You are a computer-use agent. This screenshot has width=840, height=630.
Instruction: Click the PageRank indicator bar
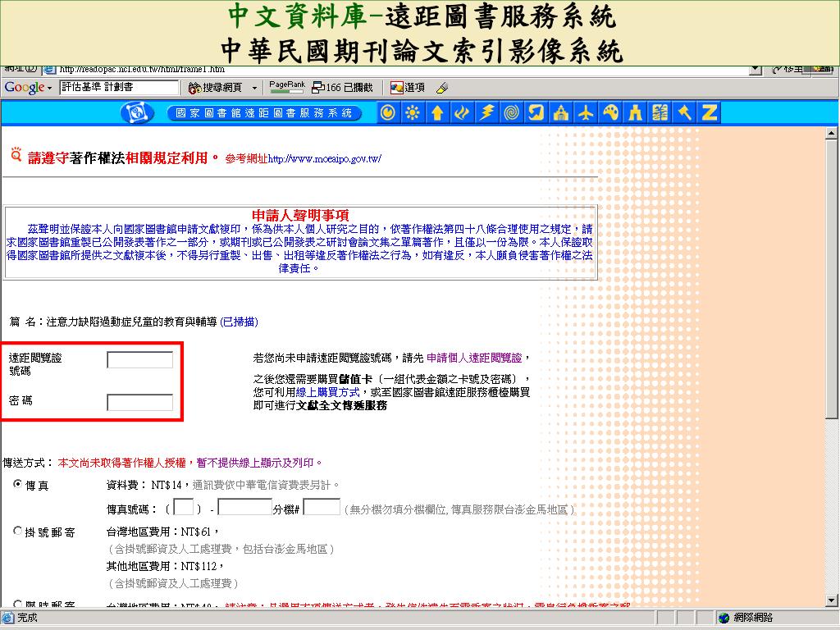point(287,87)
